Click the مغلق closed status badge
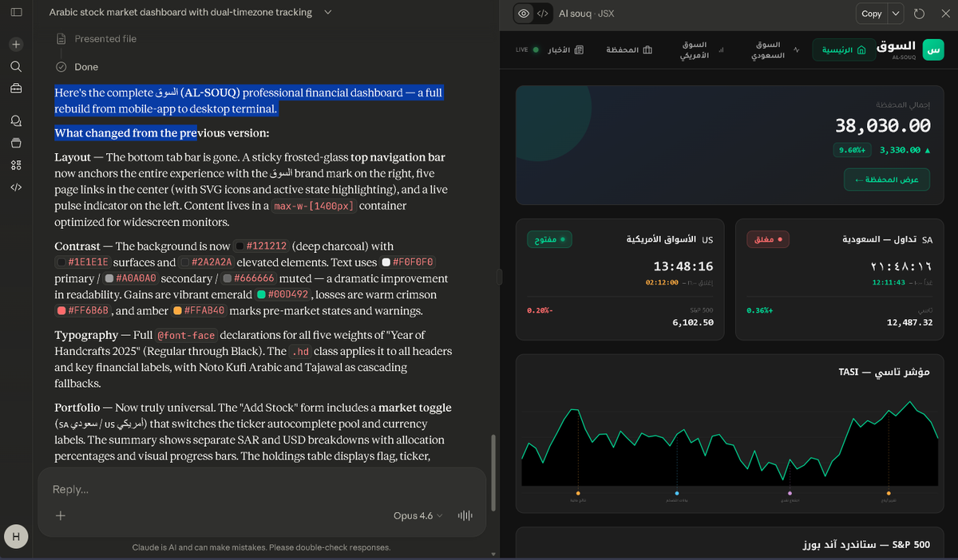 [x=768, y=239]
